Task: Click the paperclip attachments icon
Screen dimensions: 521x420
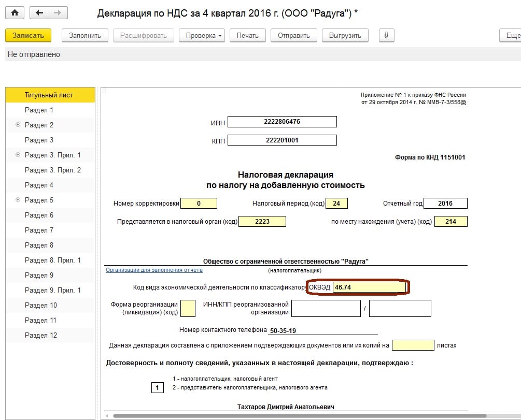Action: point(386,35)
